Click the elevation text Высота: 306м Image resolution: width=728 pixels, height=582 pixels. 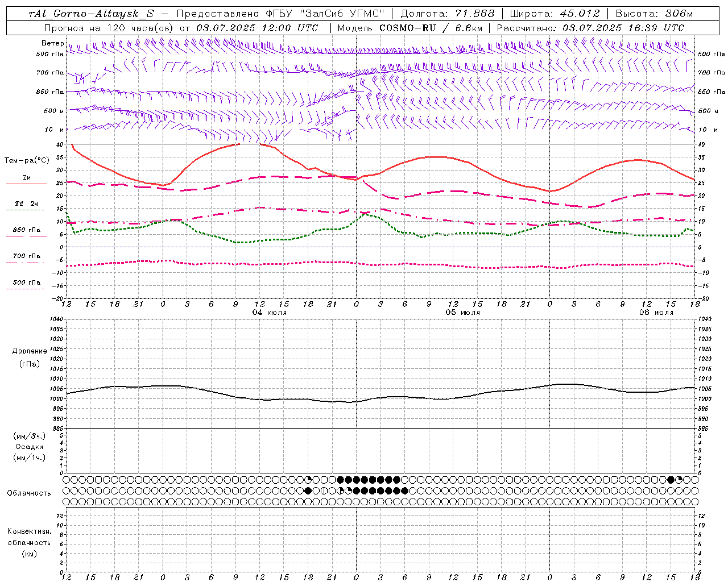(654, 14)
